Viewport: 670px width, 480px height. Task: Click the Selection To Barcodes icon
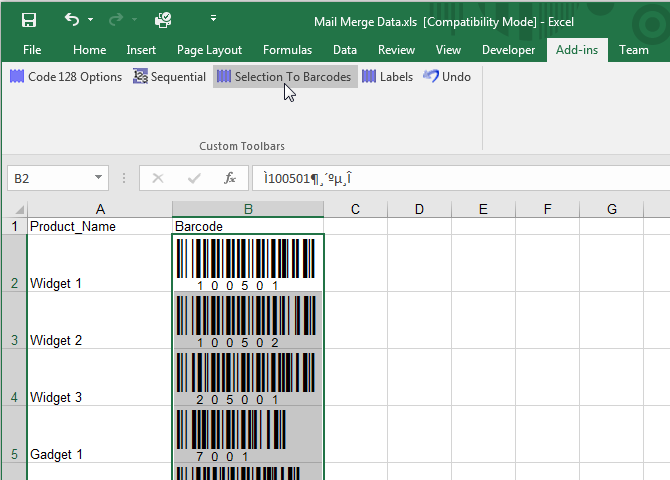224,77
